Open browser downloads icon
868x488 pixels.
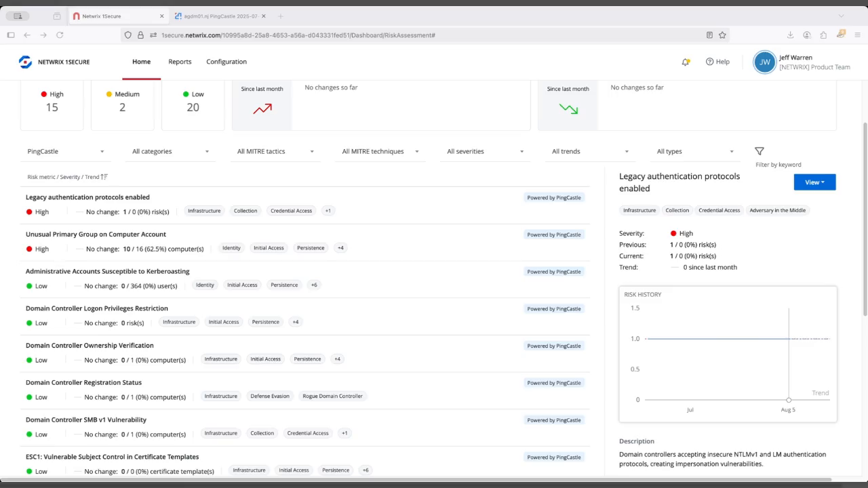[790, 35]
